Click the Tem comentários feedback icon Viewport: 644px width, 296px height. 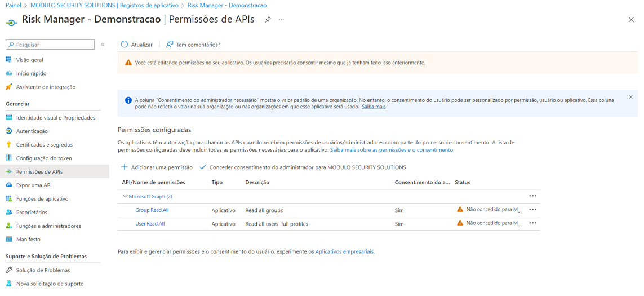169,45
